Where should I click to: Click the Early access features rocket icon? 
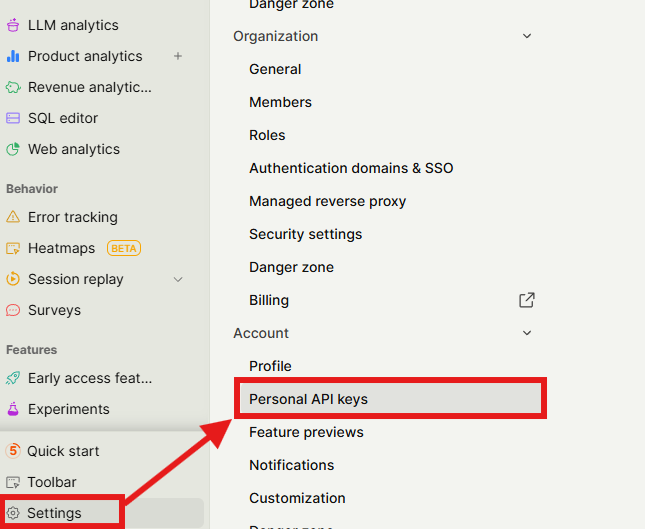[x=13, y=378]
